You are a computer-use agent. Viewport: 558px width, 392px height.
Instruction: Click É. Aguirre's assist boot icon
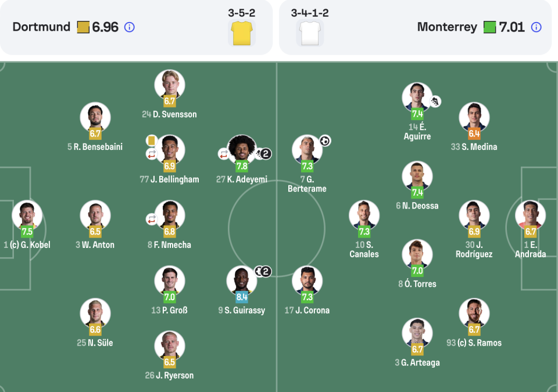tap(435, 102)
